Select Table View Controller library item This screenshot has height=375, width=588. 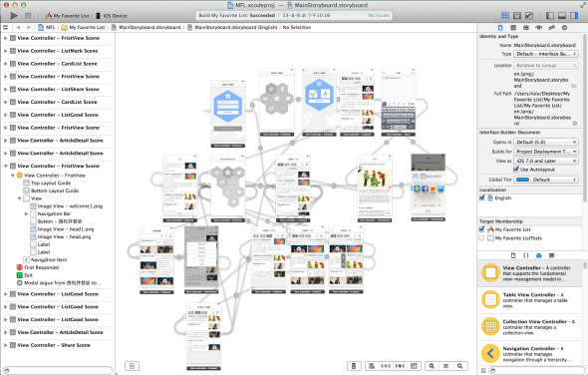[x=529, y=300]
